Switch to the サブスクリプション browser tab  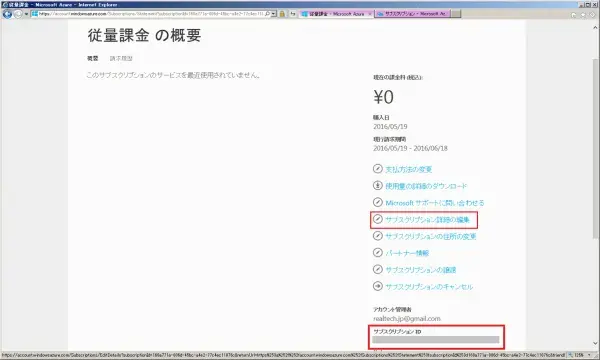(x=412, y=14)
